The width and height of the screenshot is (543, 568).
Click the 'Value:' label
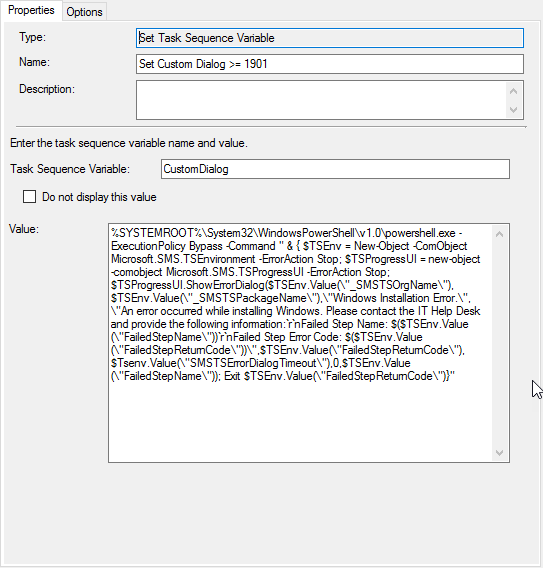pos(24,229)
